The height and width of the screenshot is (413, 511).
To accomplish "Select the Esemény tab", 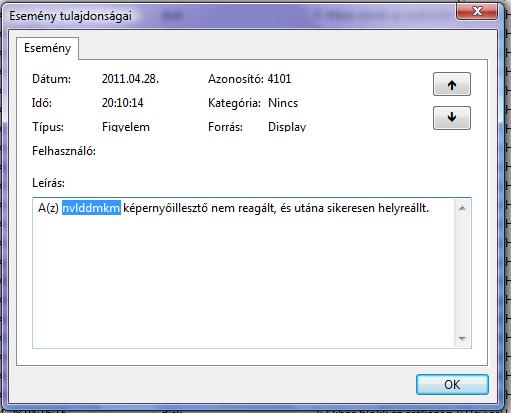I will 47,49.
